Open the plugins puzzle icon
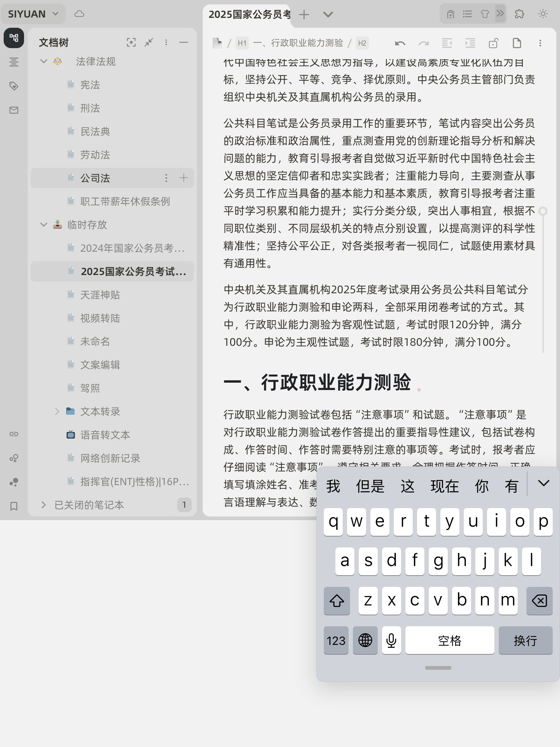560x747 pixels. (519, 14)
